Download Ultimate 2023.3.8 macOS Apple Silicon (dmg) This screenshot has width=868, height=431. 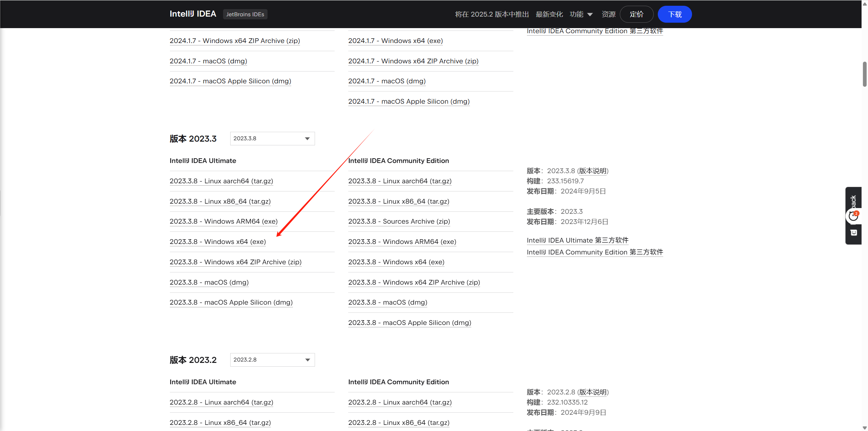pos(231,303)
